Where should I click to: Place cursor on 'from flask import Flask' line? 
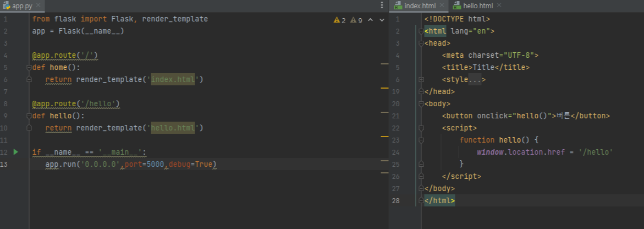tap(120, 19)
